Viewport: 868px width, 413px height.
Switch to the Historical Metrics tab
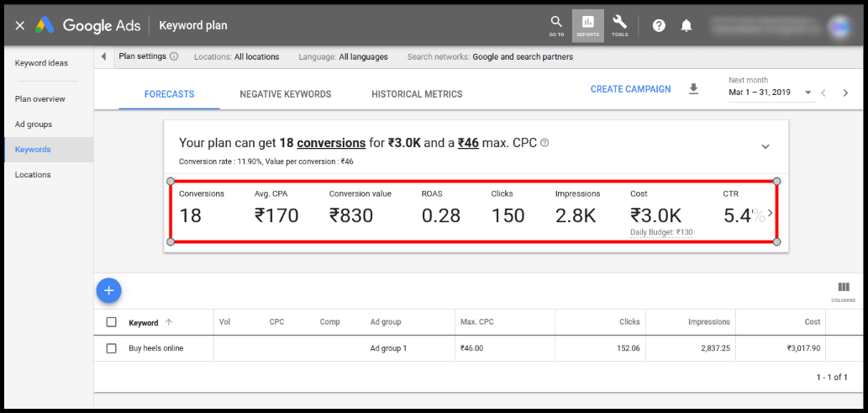pos(417,94)
